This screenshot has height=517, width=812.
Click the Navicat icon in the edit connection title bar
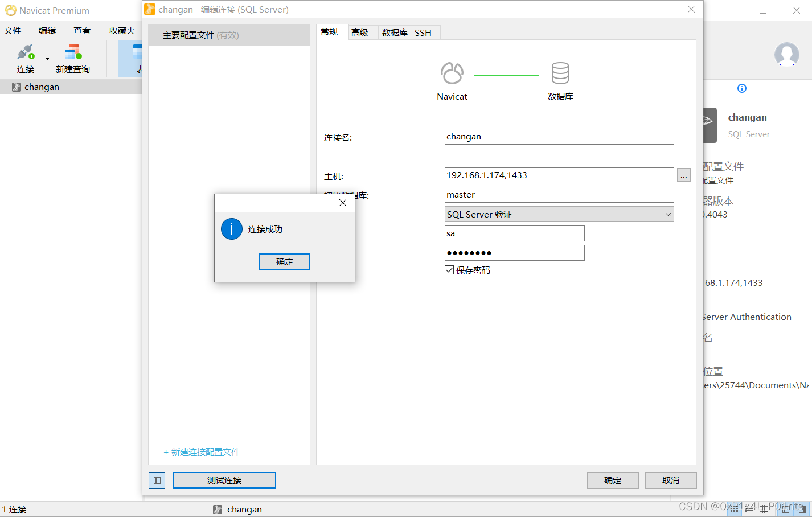point(150,9)
